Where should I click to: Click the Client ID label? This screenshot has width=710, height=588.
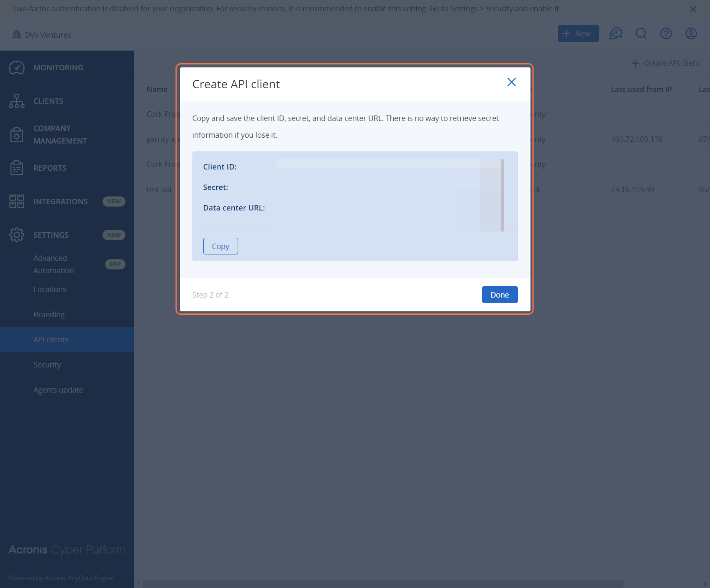(220, 167)
